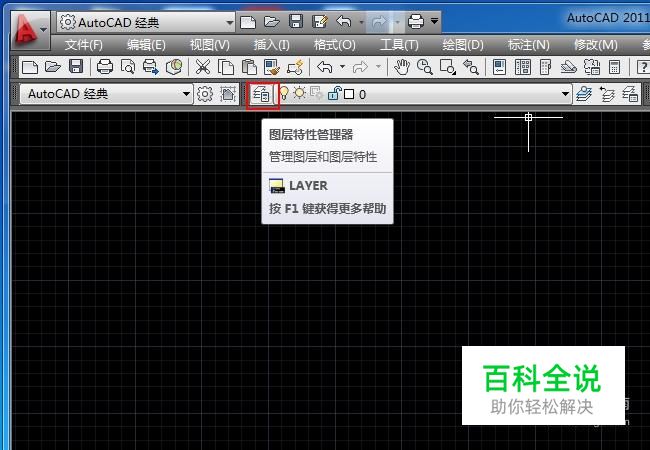Open Customize Quick Access Toolbar dropdown
This screenshot has width=650, height=450.
(x=434, y=21)
